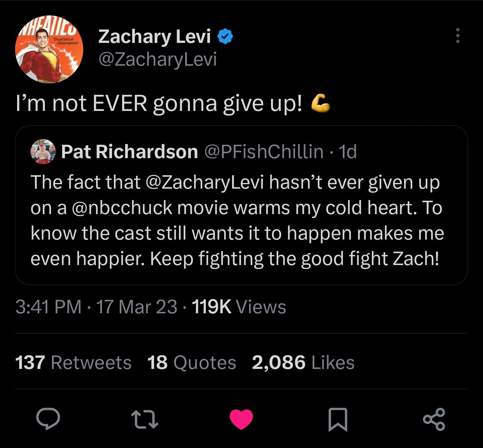Click the flexed bicep emoji
Image resolution: width=483 pixels, height=448 pixels.
[321, 103]
